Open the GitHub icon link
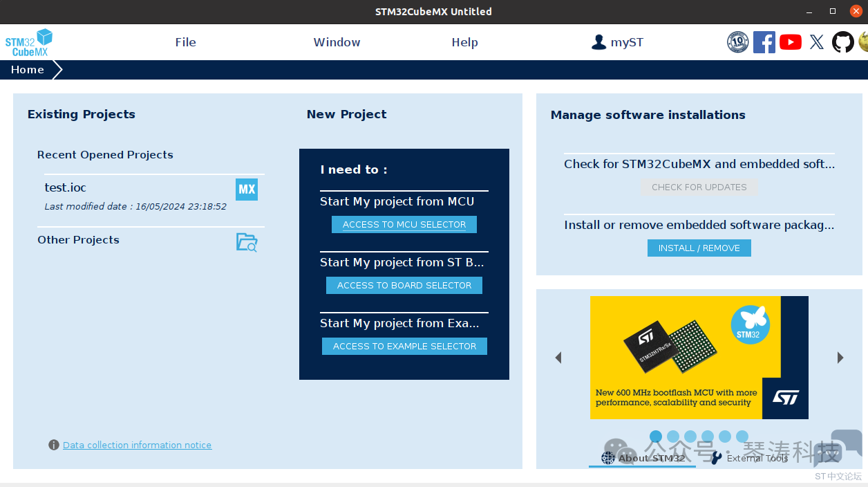Screen dimensions: 868x487 (842, 42)
